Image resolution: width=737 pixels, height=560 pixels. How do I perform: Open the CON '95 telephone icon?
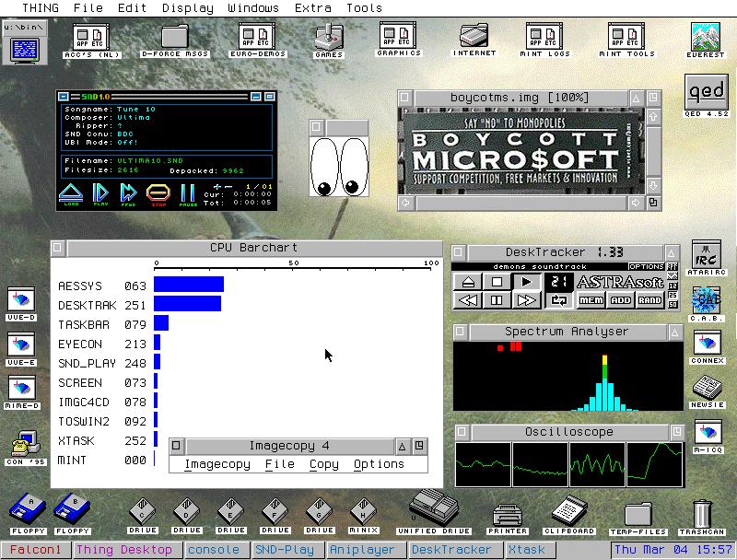pyautogui.click(x=26, y=448)
